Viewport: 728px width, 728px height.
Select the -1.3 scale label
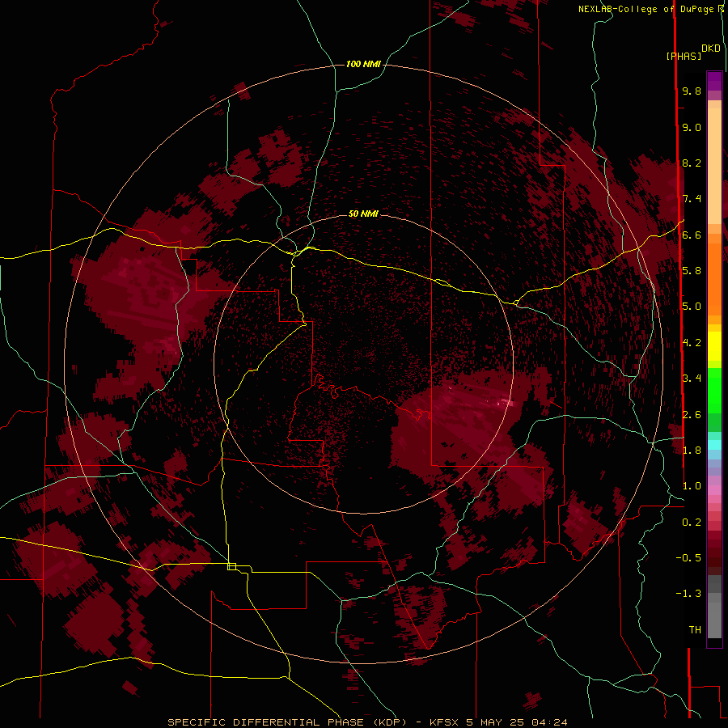pyautogui.click(x=688, y=594)
